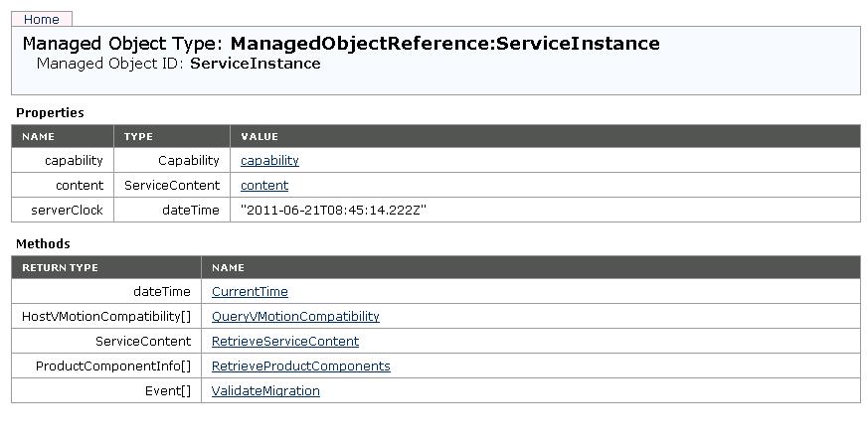Click the VALUE column header in Properties
The width and height of the screenshot is (868, 440).
pos(260,136)
